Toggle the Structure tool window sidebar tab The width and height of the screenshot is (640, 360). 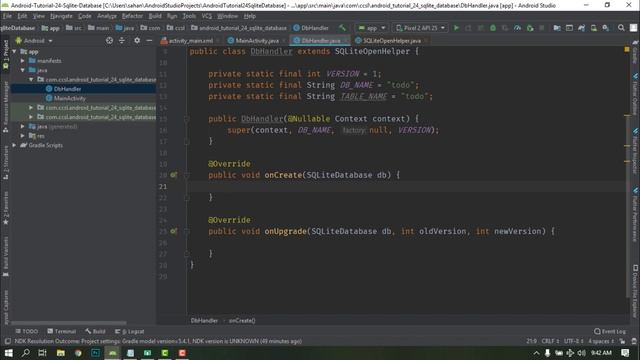(5, 163)
